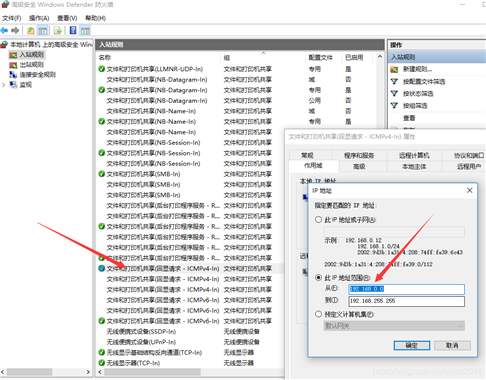Viewport: 486px width, 380px height.
Task: Click the Up one level folder icon
Action: pyautogui.click(x=31, y=31)
